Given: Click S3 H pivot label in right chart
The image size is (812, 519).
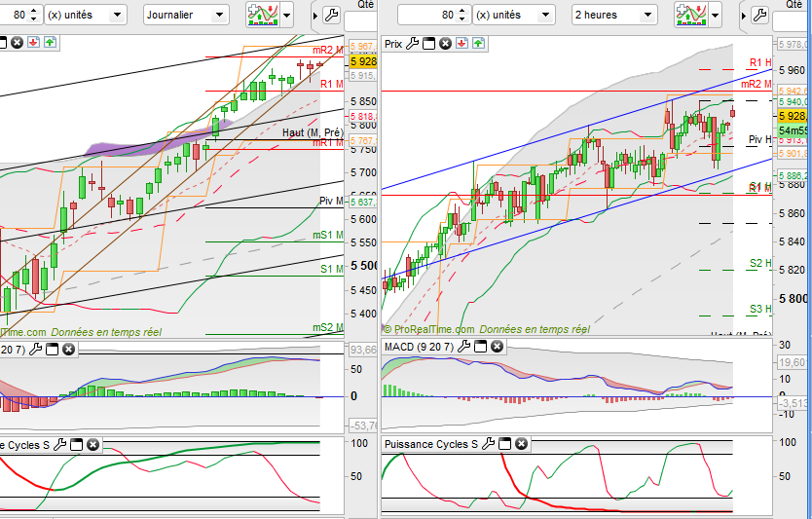Looking at the screenshot, I should point(760,310).
